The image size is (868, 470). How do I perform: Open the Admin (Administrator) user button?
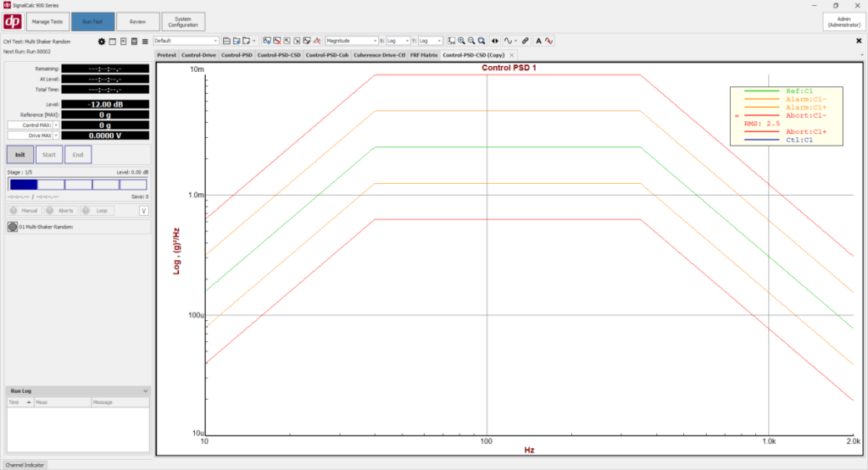843,21
